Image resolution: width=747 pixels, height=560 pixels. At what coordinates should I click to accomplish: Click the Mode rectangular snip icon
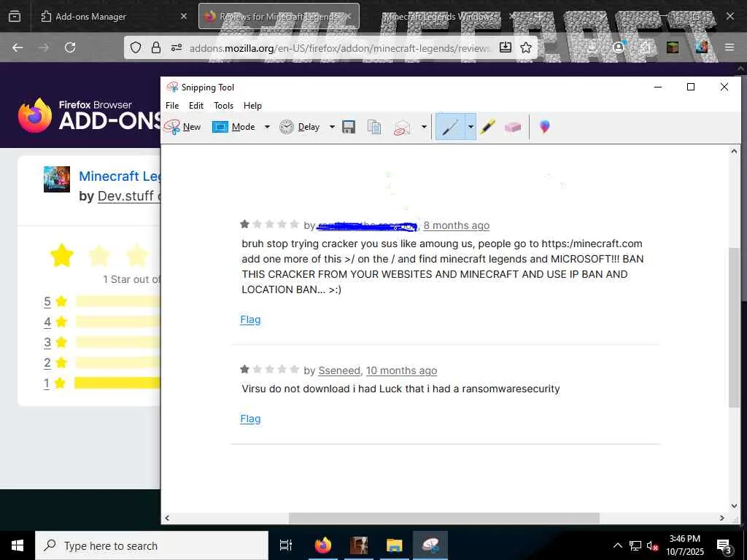click(220, 127)
